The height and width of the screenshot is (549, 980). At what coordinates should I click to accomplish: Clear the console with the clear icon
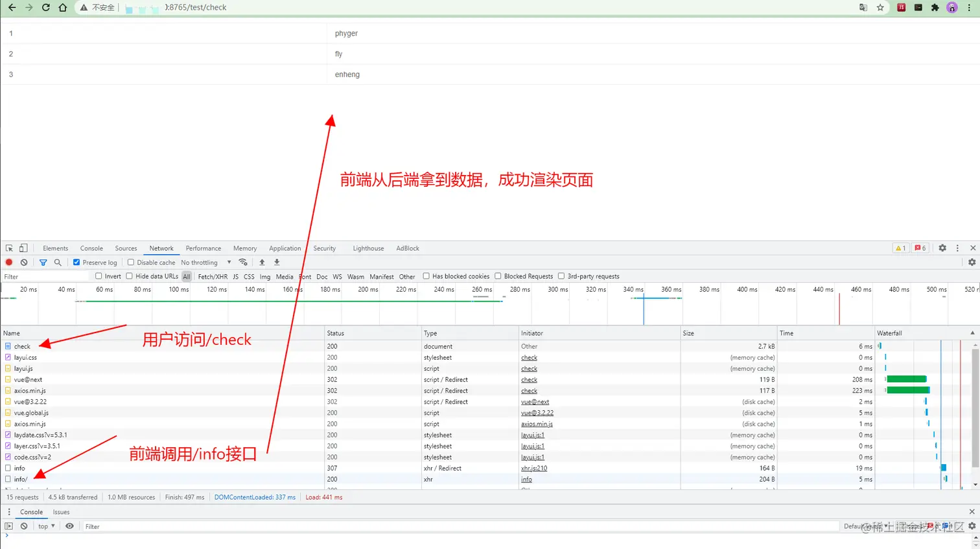tap(24, 526)
